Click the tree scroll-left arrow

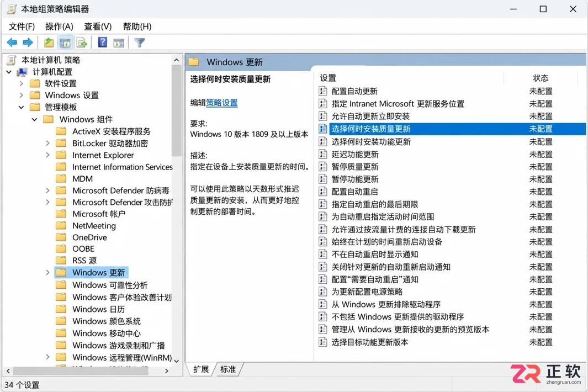point(8,370)
